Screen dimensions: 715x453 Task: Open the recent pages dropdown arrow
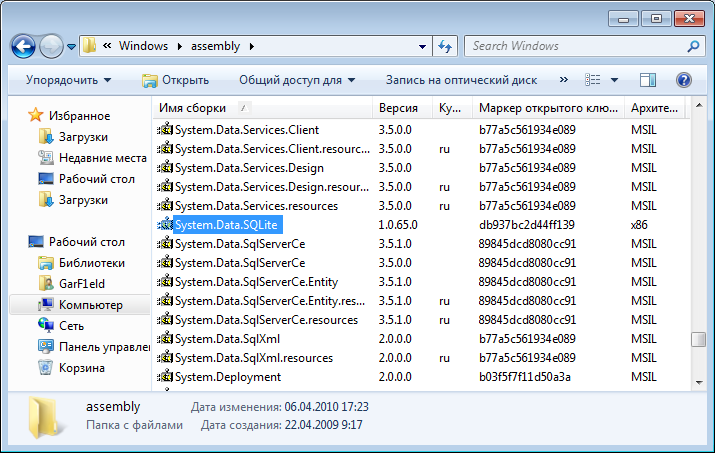(x=71, y=47)
